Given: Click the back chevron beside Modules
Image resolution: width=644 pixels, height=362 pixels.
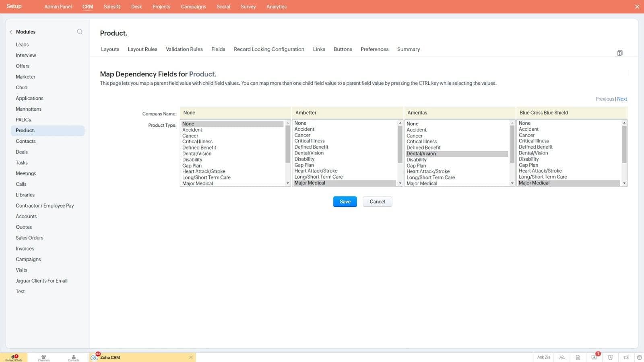Looking at the screenshot, I should [x=10, y=32].
